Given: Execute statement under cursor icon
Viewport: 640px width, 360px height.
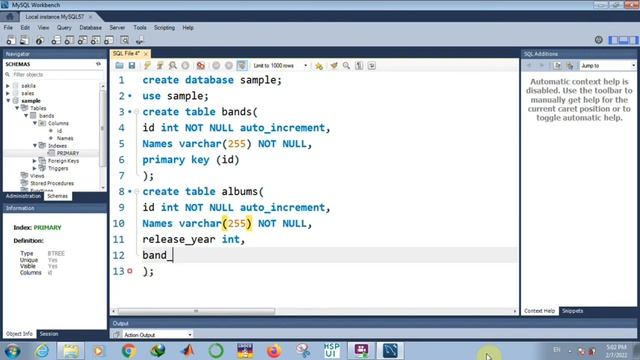Looking at the screenshot, I should pyautogui.click(x=160, y=66).
